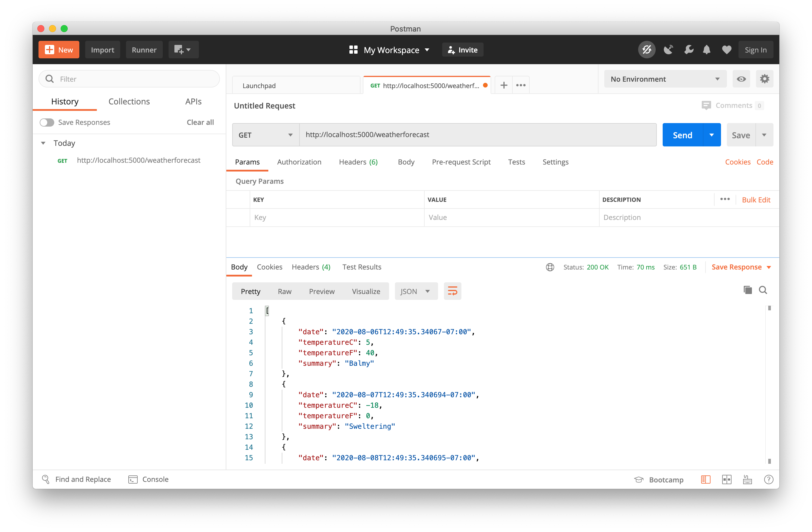The width and height of the screenshot is (812, 532).
Task: Search the response with the magnifier icon
Action: (763, 290)
